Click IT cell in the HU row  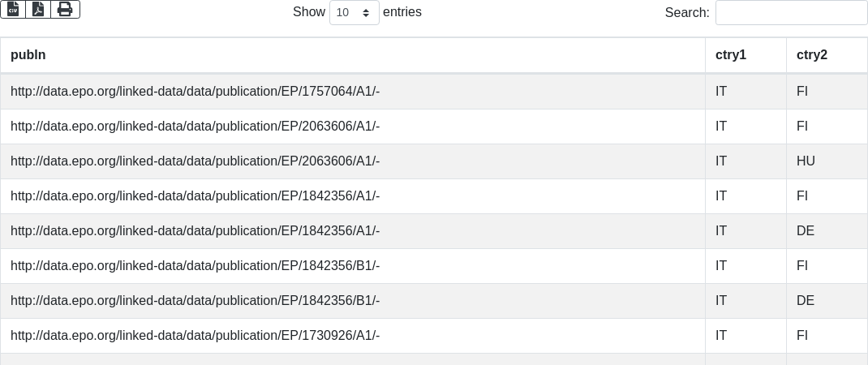pyautogui.click(x=721, y=161)
